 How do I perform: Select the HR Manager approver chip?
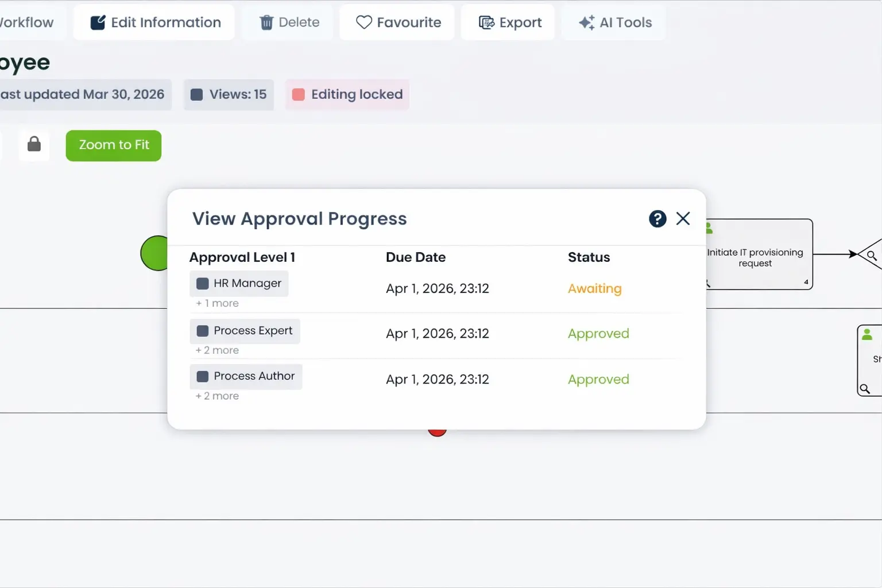coord(239,284)
